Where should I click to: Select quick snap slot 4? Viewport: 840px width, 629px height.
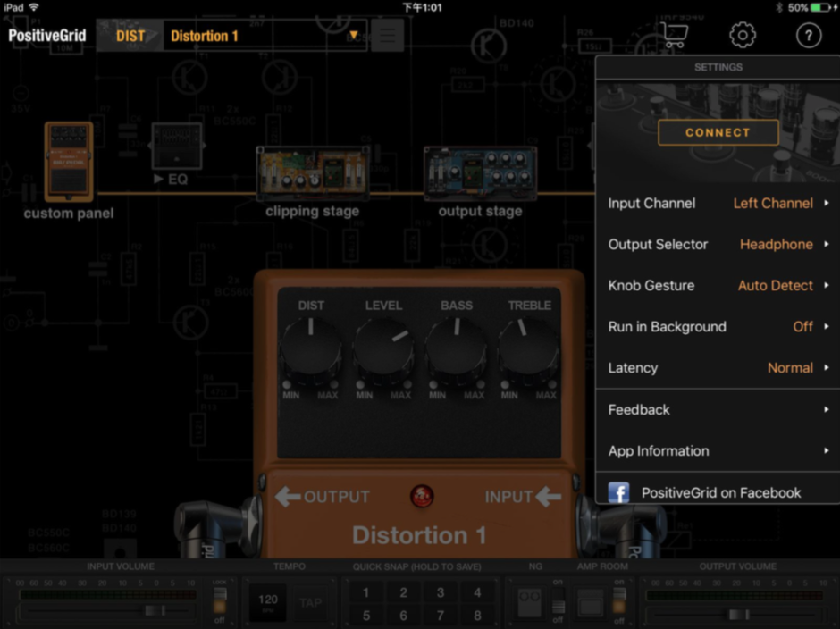pyautogui.click(x=477, y=592)
